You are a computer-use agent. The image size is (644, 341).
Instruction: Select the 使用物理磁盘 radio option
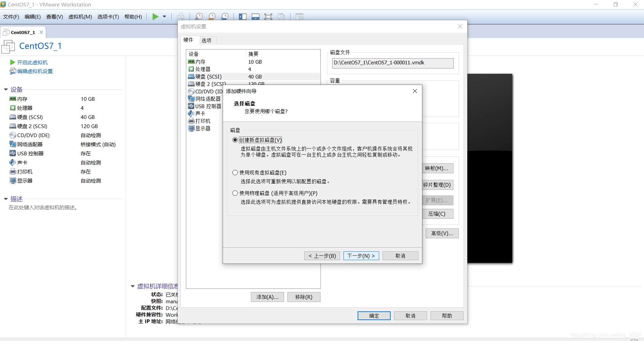tap(235, 193)
